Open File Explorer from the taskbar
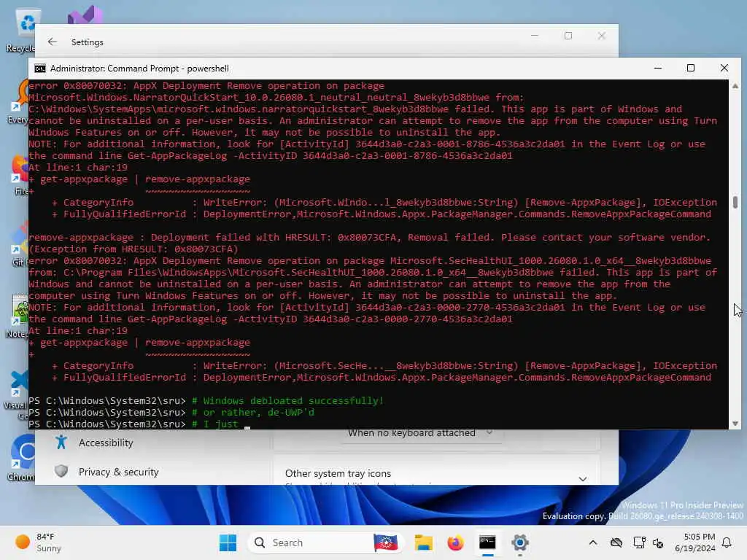 (x=423, y=542)
